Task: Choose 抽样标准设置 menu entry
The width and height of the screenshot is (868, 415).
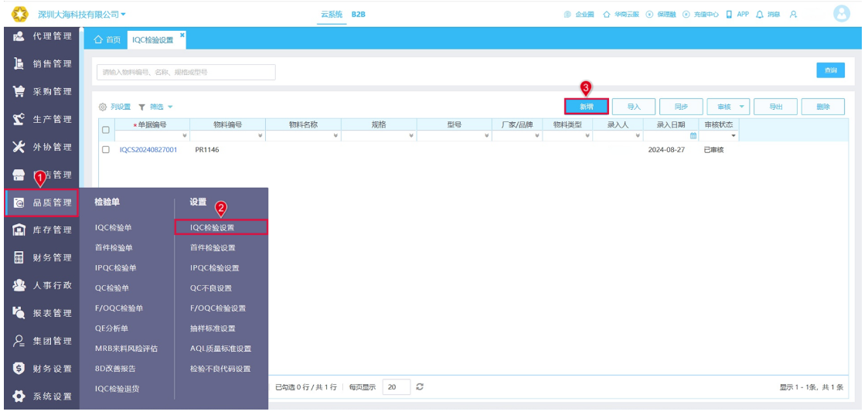Action: [x=213, y=328]
